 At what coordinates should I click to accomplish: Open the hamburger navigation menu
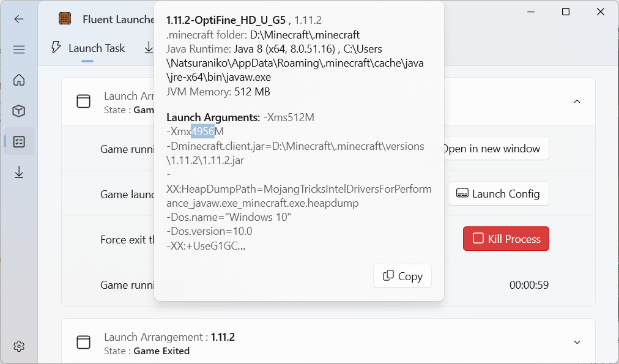pos(19,50)
